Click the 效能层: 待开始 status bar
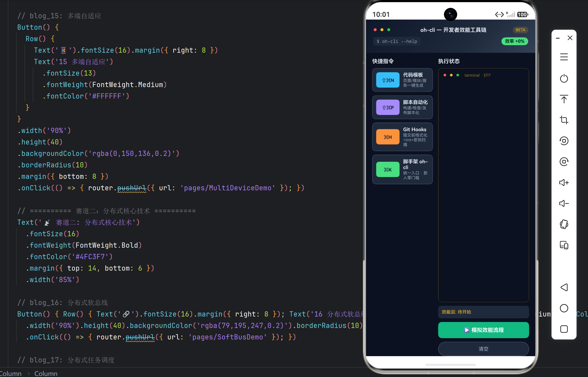The width and height of the screenshot is (588, 377). (x=483, y=312)
